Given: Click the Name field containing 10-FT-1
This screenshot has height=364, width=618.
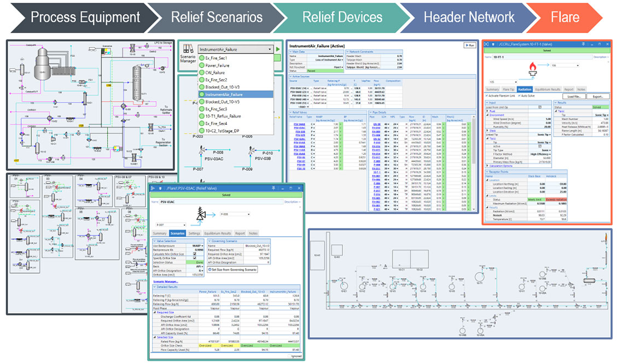Looking at the screenshot, I should pyautogui.click(x=543, y=57).
